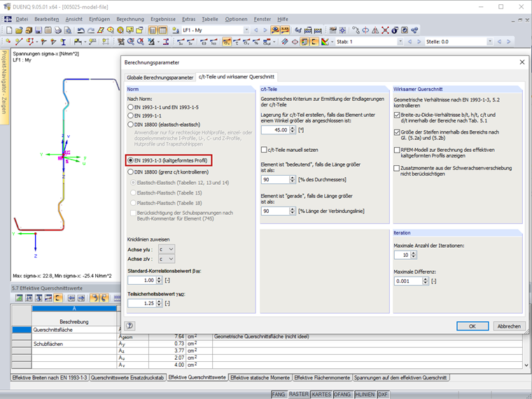Create a new file with the blank page icon
This screenshot has height=399, width=532.
click(9, 30)
